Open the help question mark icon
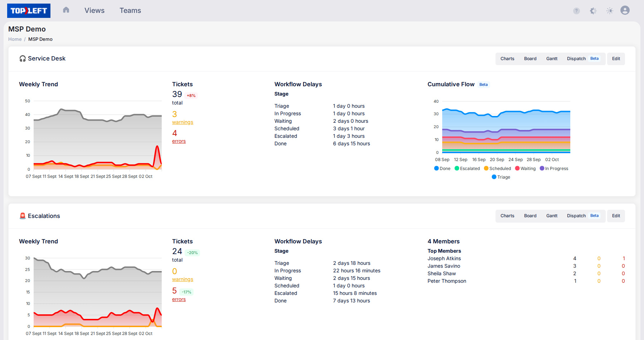 [x=576, y=11]
